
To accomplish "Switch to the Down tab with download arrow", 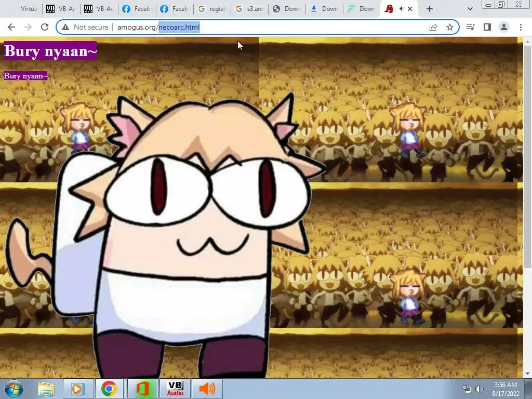I will [x=324, y=9].
